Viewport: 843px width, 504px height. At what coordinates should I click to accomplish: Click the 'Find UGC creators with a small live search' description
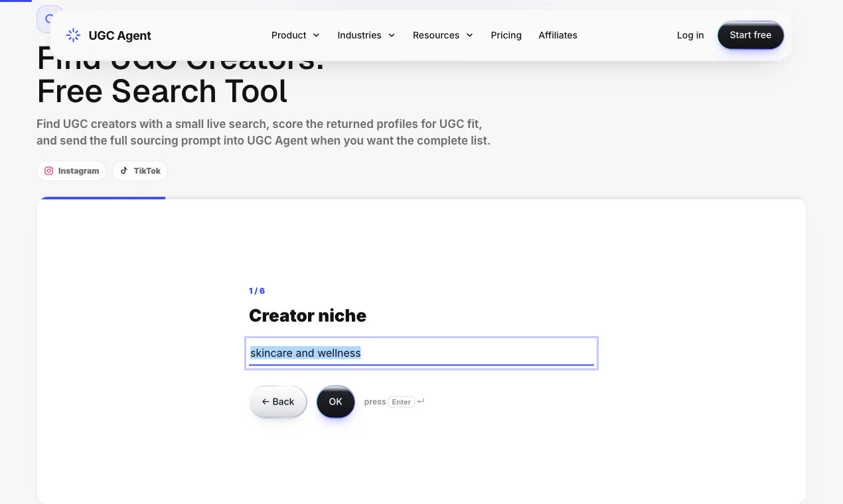(x=264, y=133)
